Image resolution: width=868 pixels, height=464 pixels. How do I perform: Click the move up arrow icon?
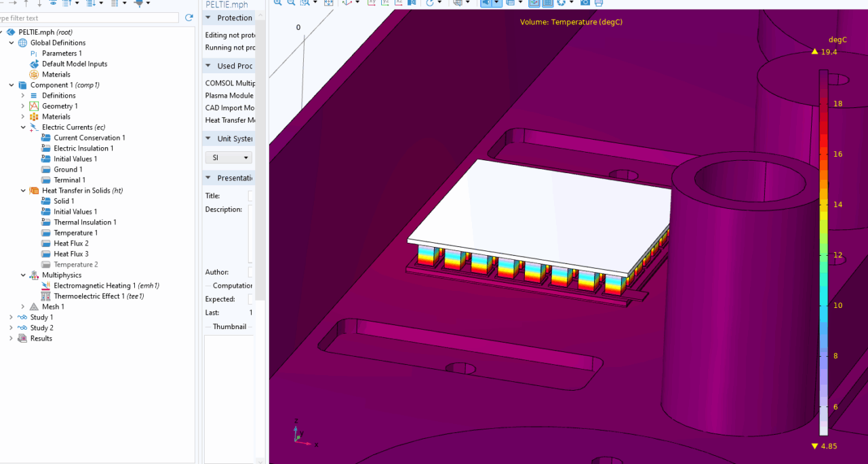click(26, 3)
